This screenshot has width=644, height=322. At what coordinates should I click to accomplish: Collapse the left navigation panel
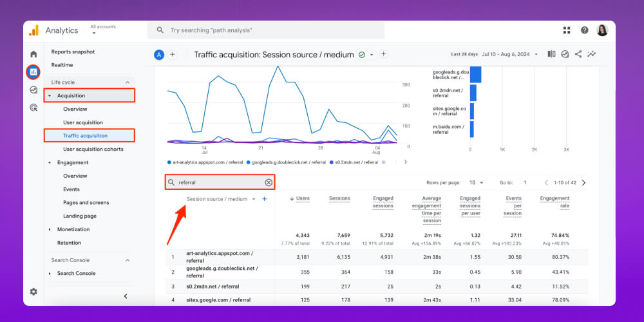coord(126,296)
